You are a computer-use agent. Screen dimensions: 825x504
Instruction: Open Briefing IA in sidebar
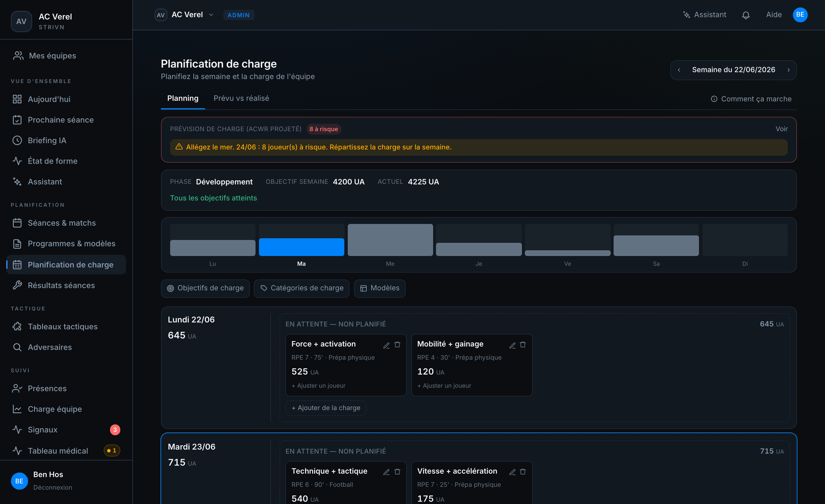66,141
